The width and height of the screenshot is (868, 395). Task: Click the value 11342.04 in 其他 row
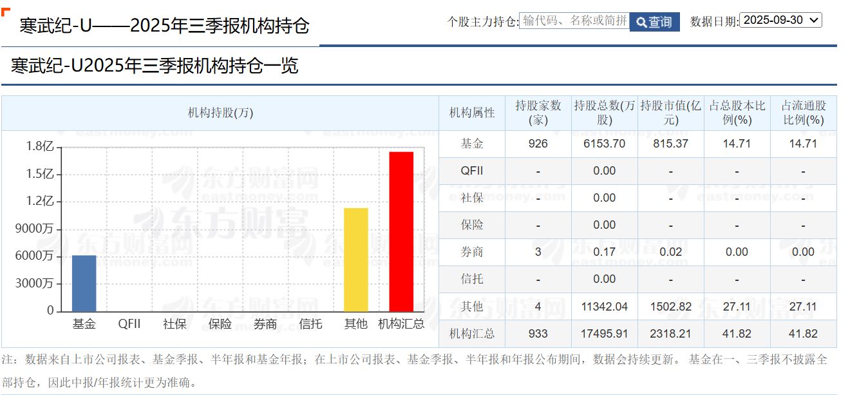coord(605,306)
